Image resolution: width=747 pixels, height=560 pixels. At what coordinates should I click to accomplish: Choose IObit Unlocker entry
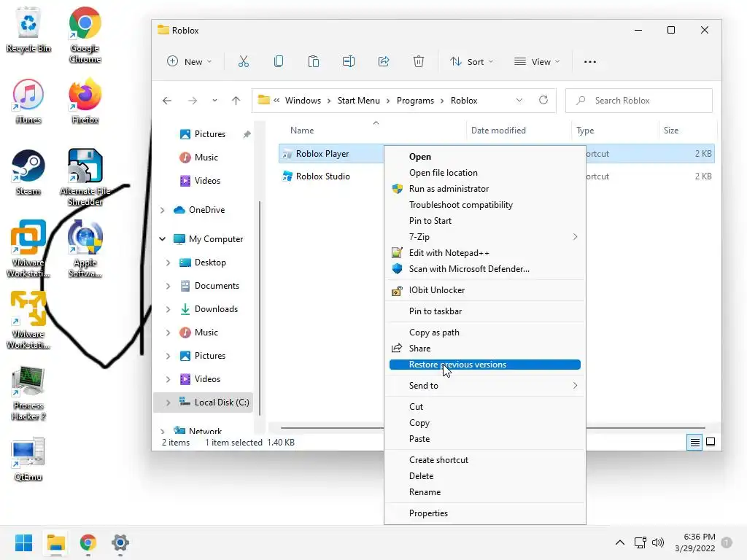[x=485, y=290]
